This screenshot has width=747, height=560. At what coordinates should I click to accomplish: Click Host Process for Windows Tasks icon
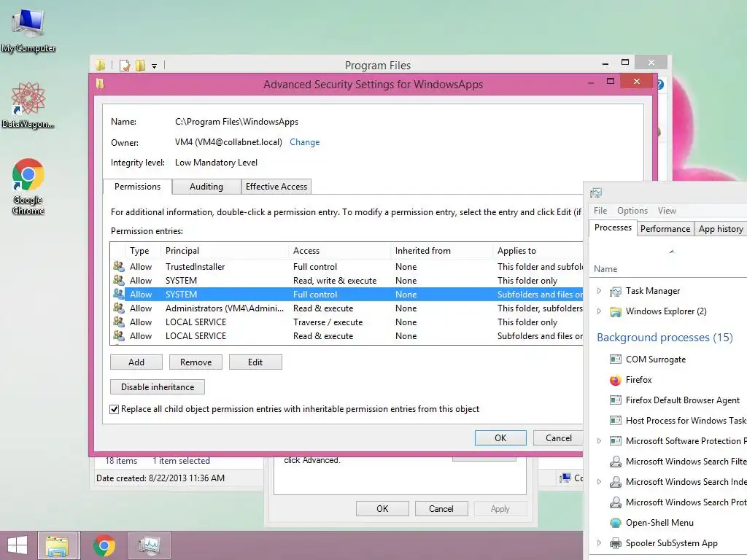point(616,421)
